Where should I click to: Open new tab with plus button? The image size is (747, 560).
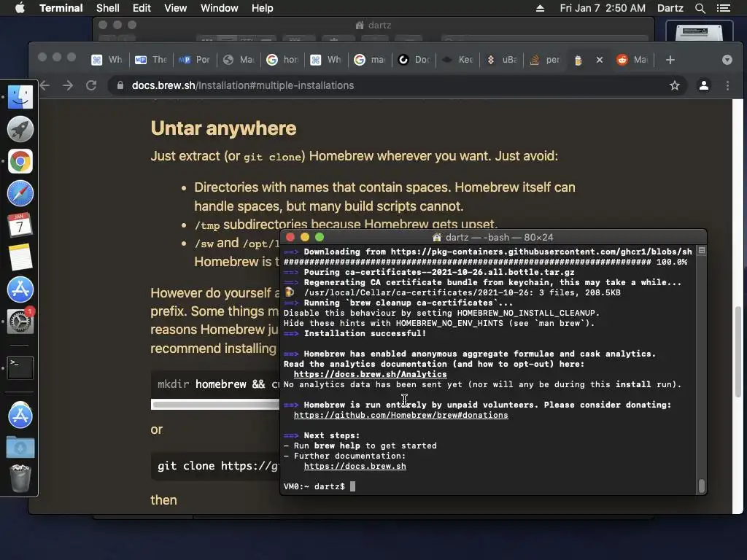click(670, 60)
